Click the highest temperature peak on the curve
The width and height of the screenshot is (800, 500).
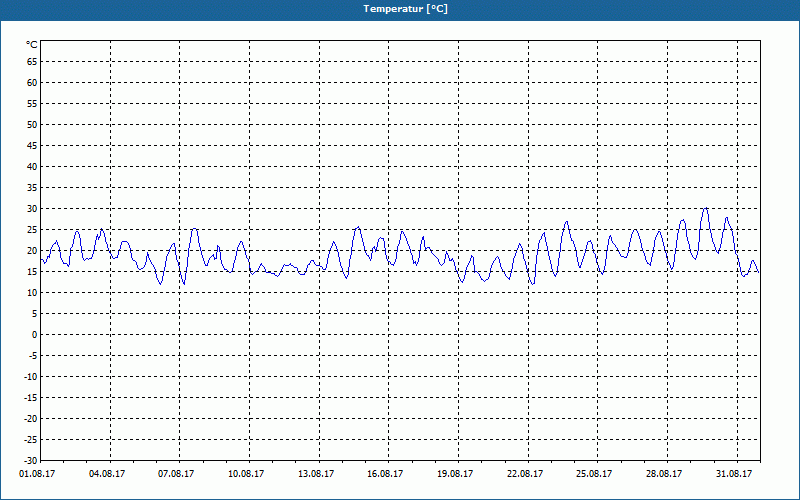[705, 209]
